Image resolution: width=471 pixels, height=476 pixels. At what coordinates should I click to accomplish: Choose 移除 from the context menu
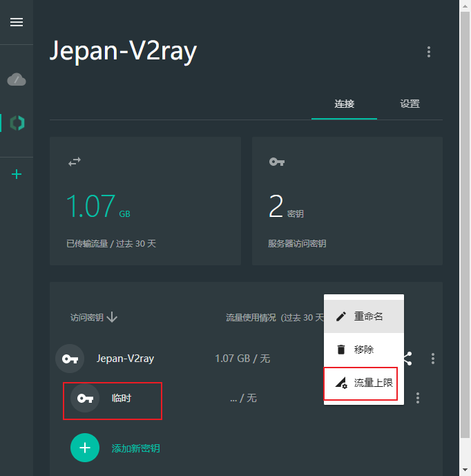[363, 350]
